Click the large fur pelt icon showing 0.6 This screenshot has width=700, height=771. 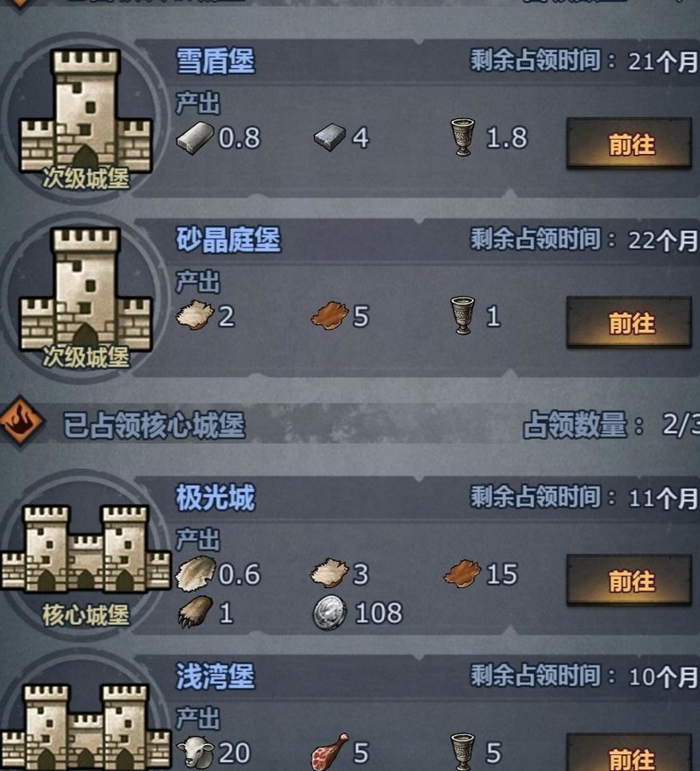(195, 573)
